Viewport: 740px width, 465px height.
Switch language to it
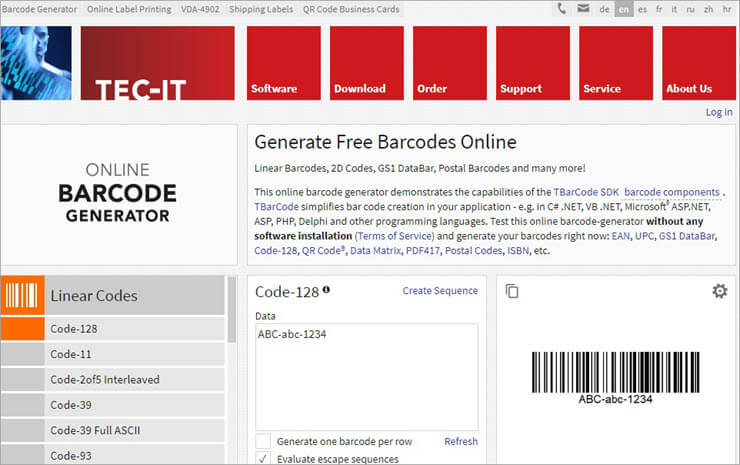674,9
